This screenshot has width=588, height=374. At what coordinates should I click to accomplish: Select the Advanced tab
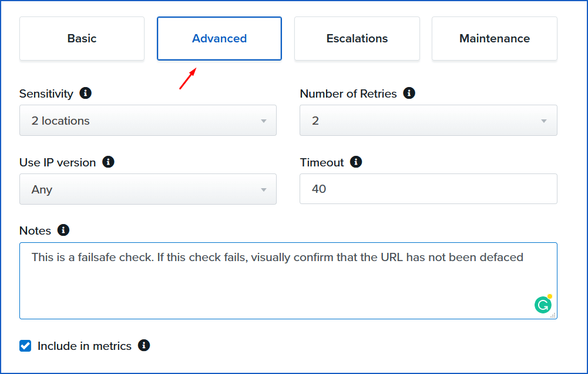coord(219,38)
